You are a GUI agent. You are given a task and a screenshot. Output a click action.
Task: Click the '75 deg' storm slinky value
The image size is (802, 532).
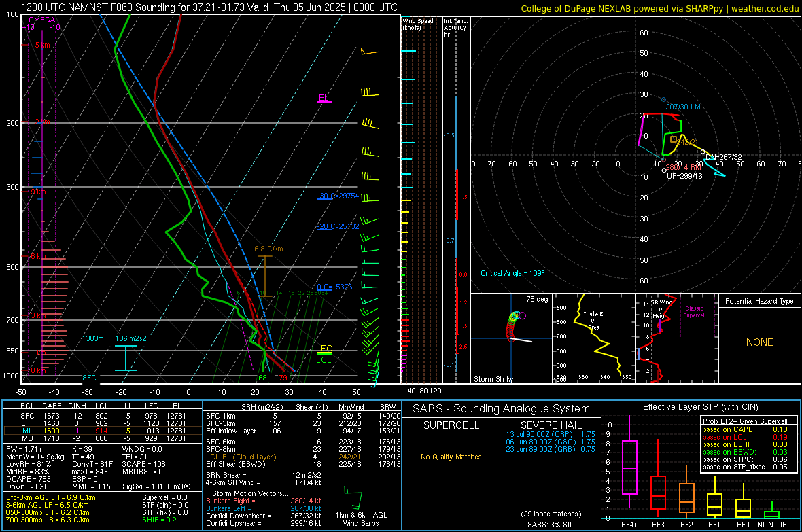pyautogui.click(x=537, y=299)
